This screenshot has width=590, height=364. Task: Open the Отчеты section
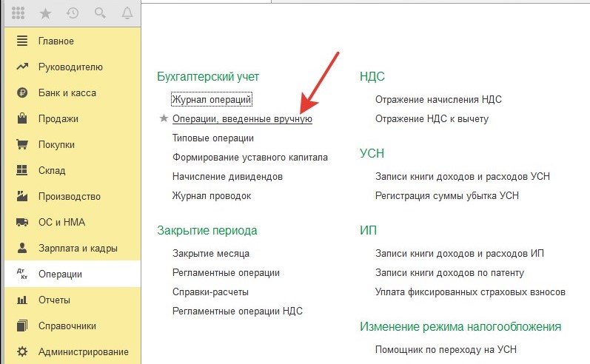54,300
